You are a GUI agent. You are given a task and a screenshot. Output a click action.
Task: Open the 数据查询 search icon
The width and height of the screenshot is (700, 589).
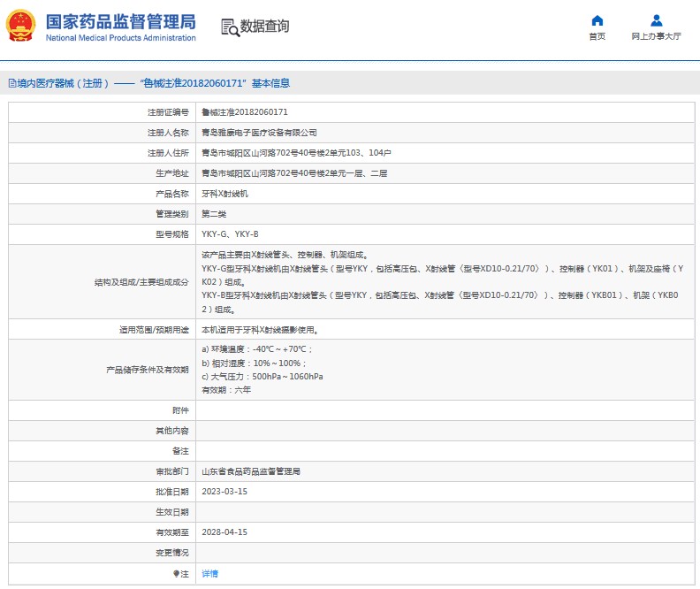[x=230, y=27]
